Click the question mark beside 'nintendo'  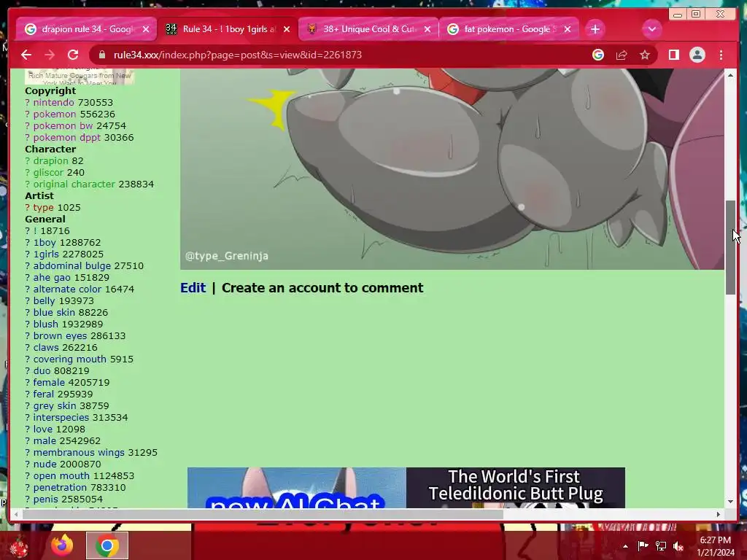[x=27, y=102]
